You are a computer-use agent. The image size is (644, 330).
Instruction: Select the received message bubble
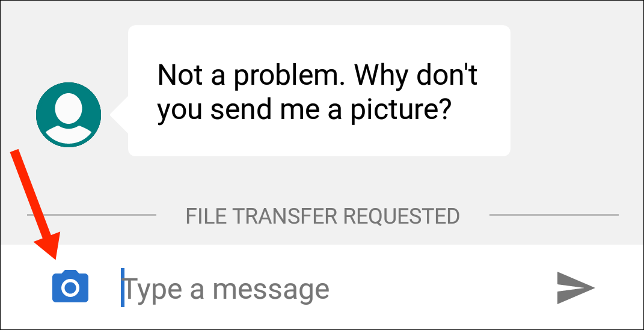click(319, 91)
